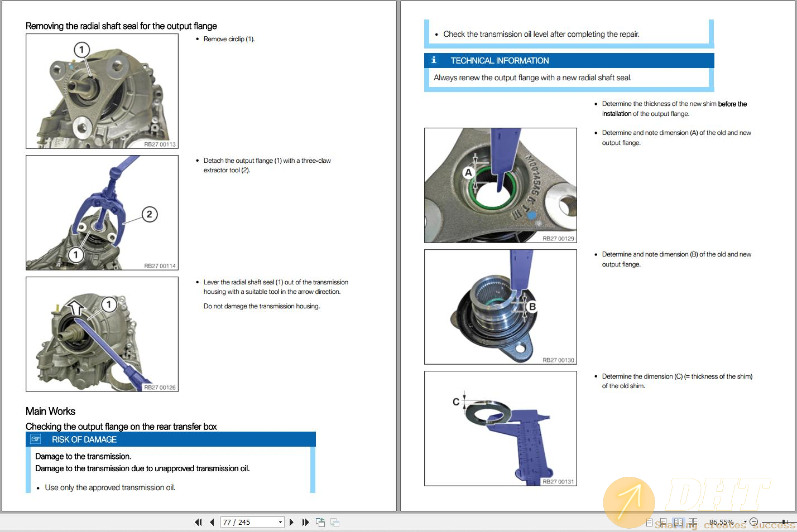Switch to single page layout
Image resolution: width=797 pixels, height=532 pixels.
pos(649,523)
